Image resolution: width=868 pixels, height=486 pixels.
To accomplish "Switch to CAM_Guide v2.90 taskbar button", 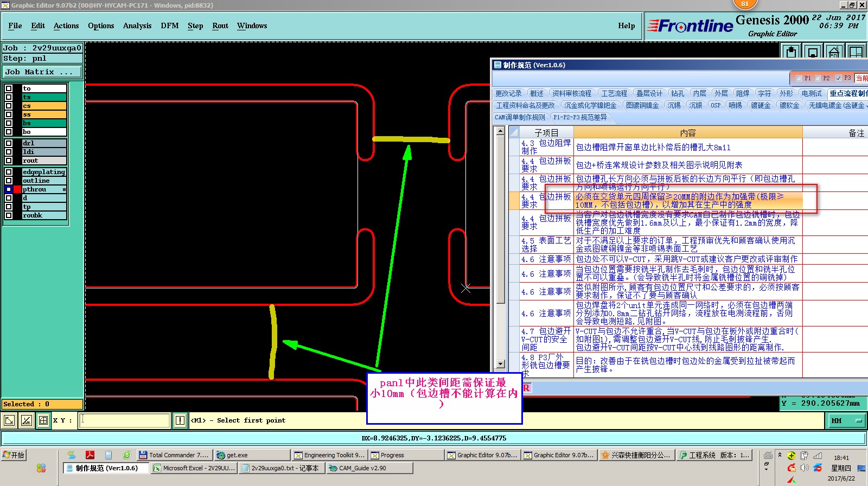I will coord(370,468).
